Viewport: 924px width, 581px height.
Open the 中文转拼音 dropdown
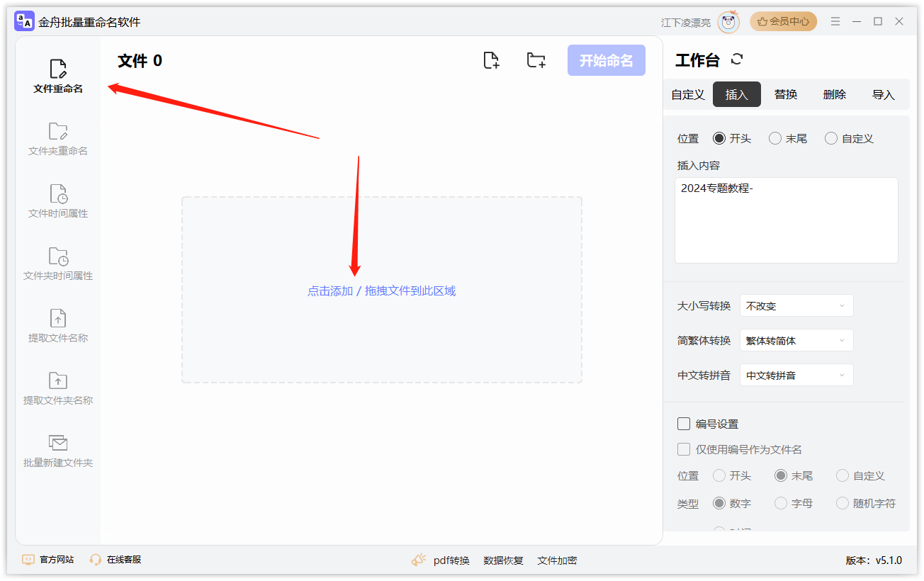(x=796, y=375)
